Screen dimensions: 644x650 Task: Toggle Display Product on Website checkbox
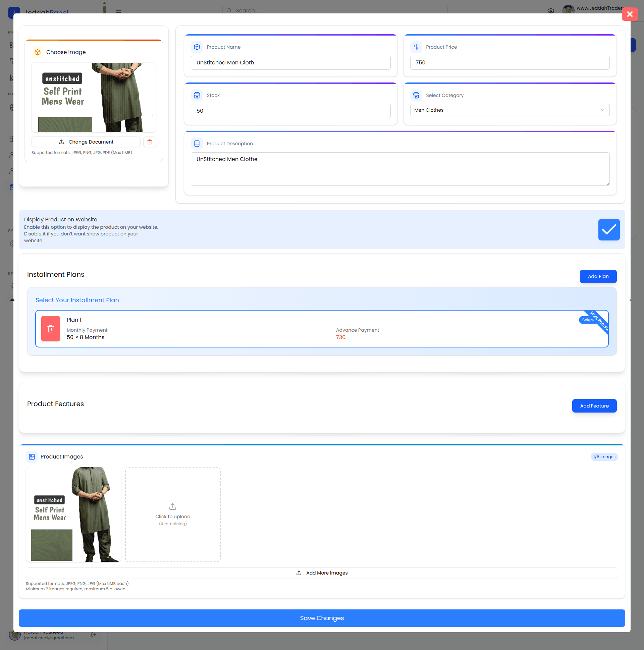click(x=609, y=230)
